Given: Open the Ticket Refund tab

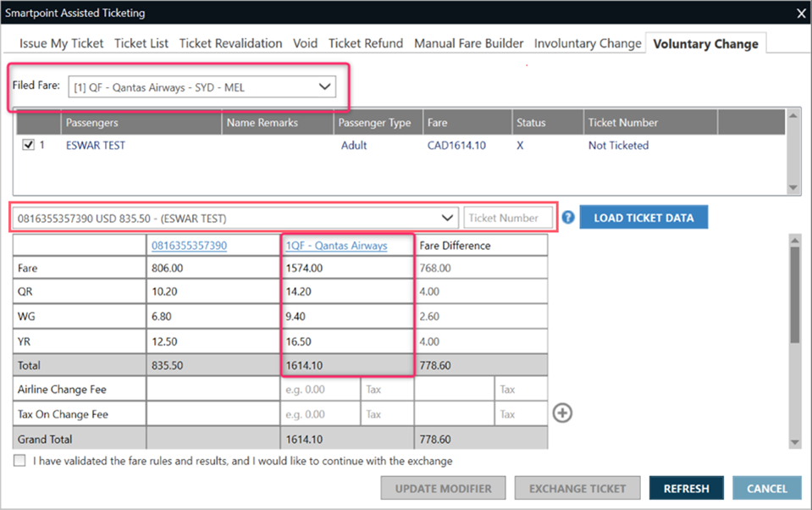Looking at the screenshot, I should [366, 43].
